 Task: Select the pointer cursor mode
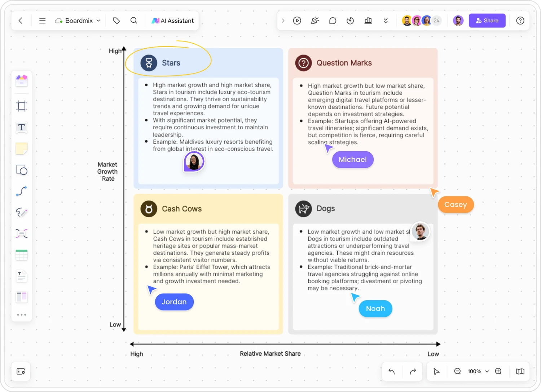tap(436, 371)
